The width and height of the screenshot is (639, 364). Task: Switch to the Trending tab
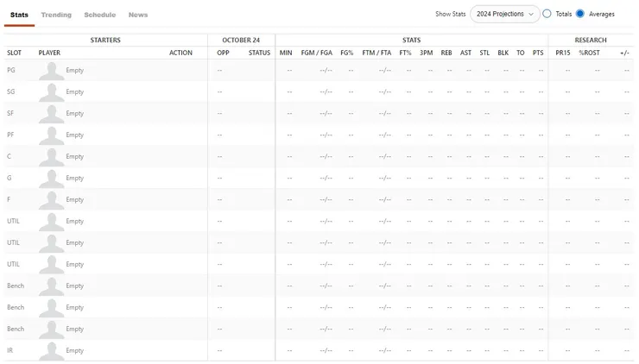click(x=56, y=15)
